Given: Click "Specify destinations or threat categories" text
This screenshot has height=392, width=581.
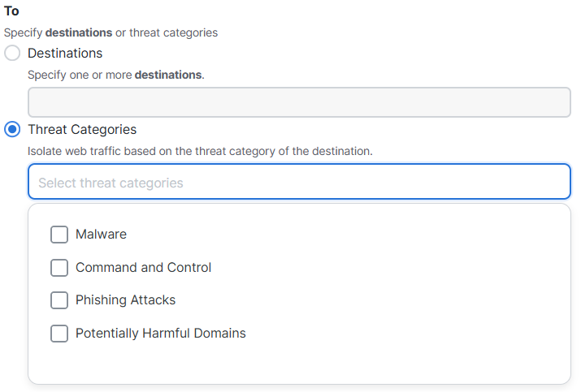Looking at the screenshot, I should click(111, 33).
